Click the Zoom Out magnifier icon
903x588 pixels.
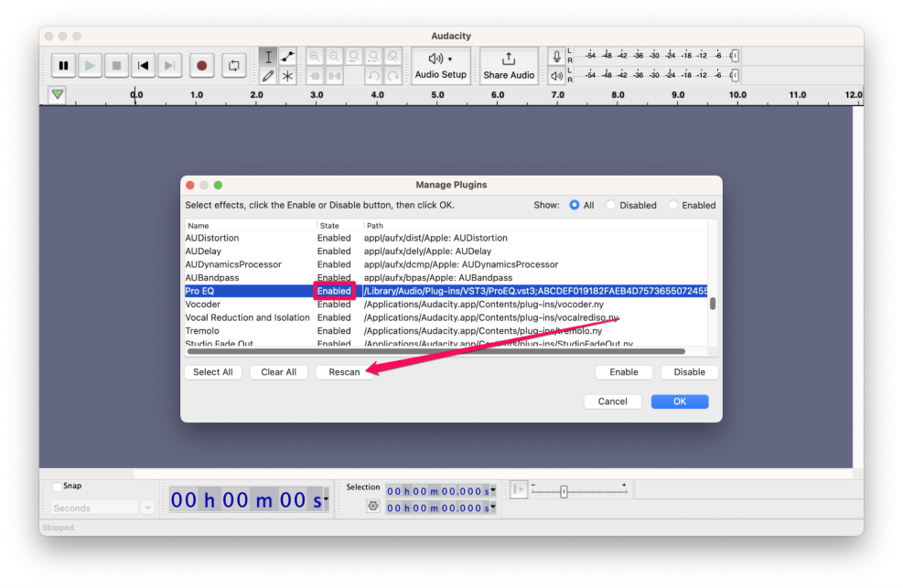[333, 55]
